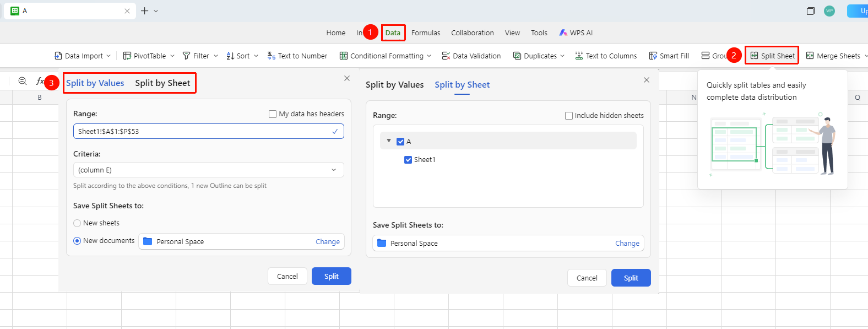Click the zoom magnifier in the formula bar
The image size is (868, 329).
[x=23, y=81]
